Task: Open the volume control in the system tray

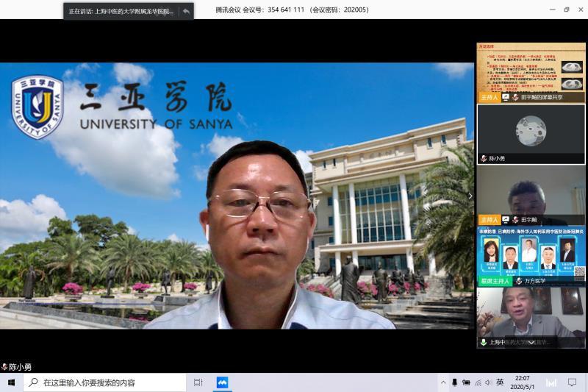Action: click(488, 382)
